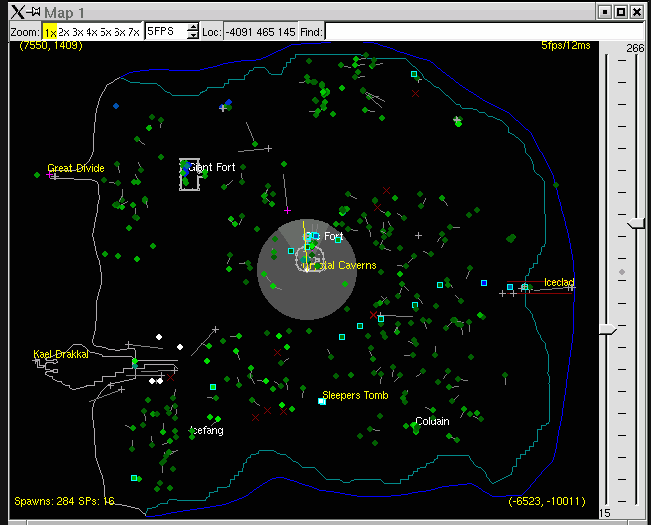Click the cyan square near top of map
Screen dimensions: 651x525
(414, 74)
